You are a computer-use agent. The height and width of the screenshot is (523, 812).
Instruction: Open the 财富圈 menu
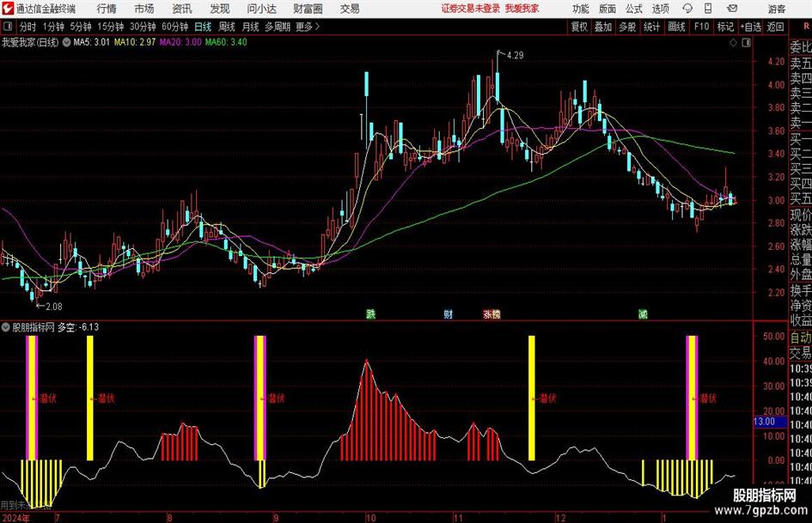click(x=308, y=9)
